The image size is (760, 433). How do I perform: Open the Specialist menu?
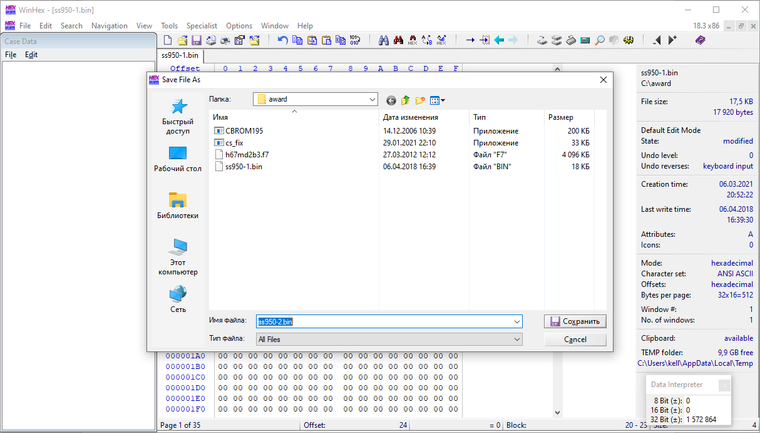(x=202, y=26)
